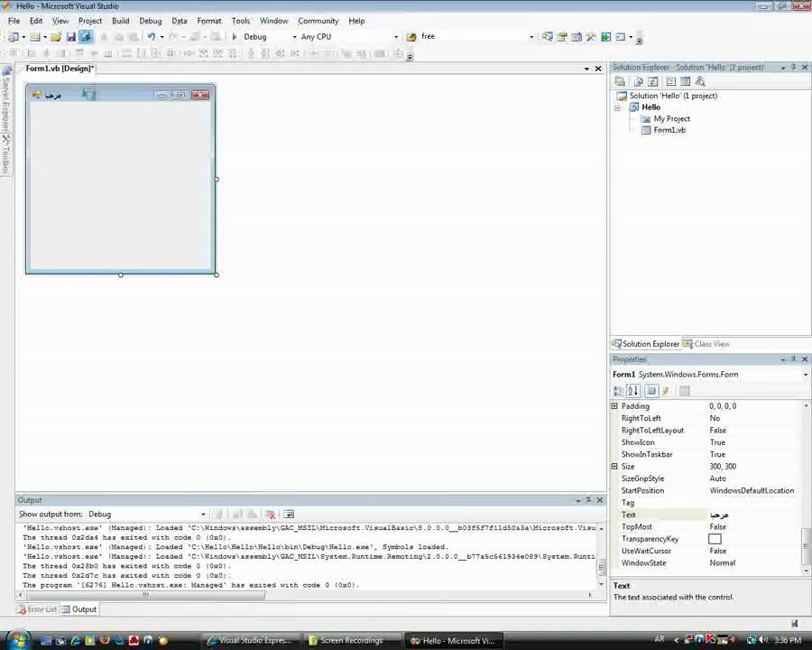
Task: Click the Other Windows toolbar icon
Action: coord(620,37)
